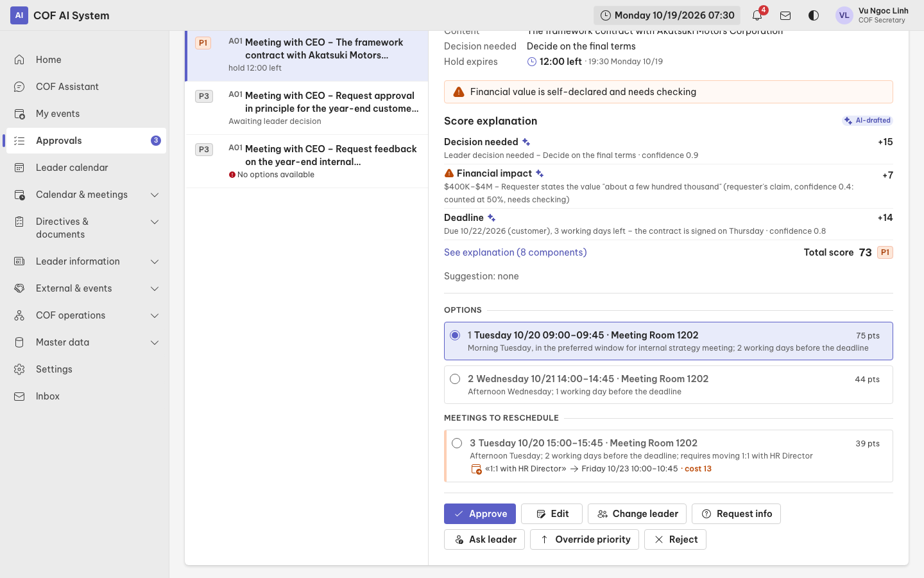924x578 pixels.
Task: Go to Leader calendar in sidebar
Action: [86, 168]
